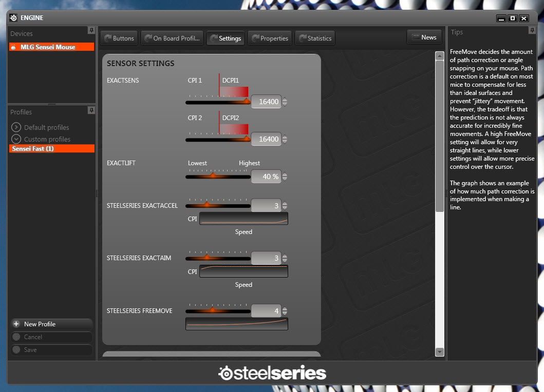Click the ExactAccel value field
The image size is (544, 392).
266,206
